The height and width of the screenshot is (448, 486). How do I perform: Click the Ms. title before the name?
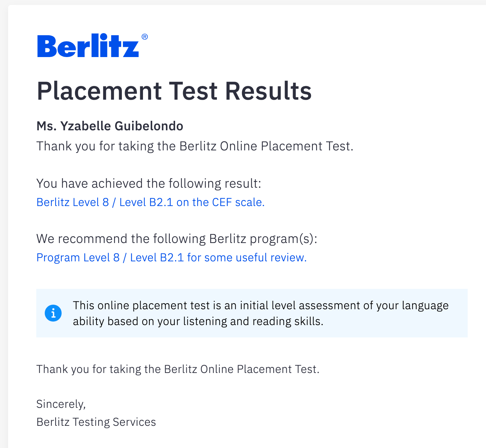pyautogui.click(x=47, y=126)
